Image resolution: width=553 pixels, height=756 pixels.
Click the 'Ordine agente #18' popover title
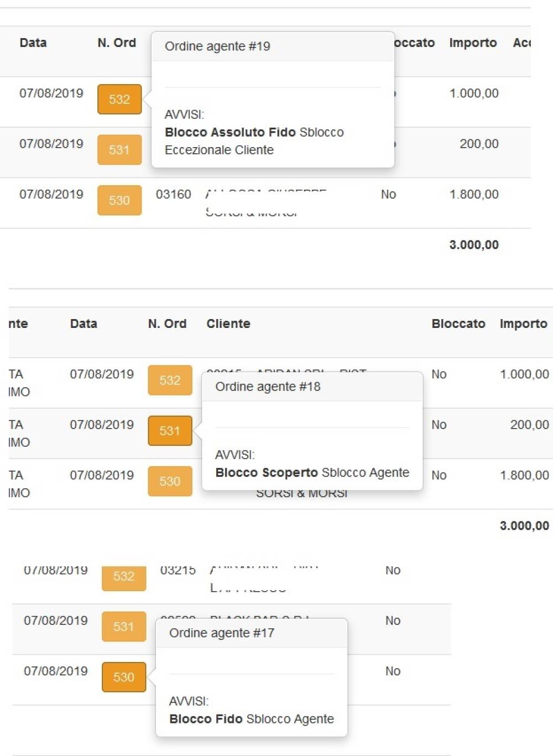[x=268, y=387]
